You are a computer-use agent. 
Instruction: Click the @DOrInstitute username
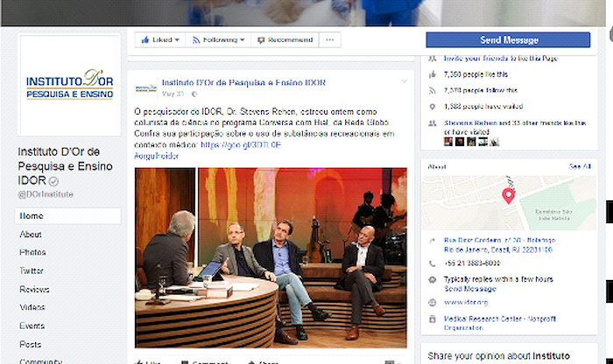(46, 194)
